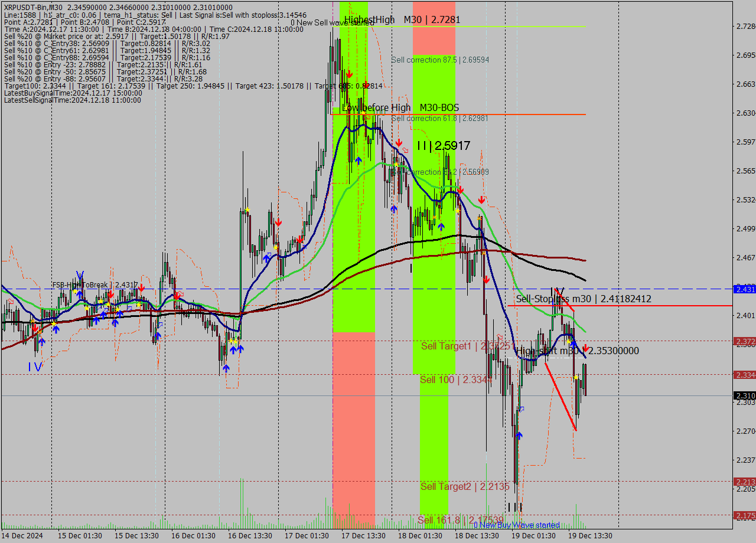Screen dimensions: 756x543
Task: Select the '16 Dec 01:30' time axis label
Action: [193, 535]
